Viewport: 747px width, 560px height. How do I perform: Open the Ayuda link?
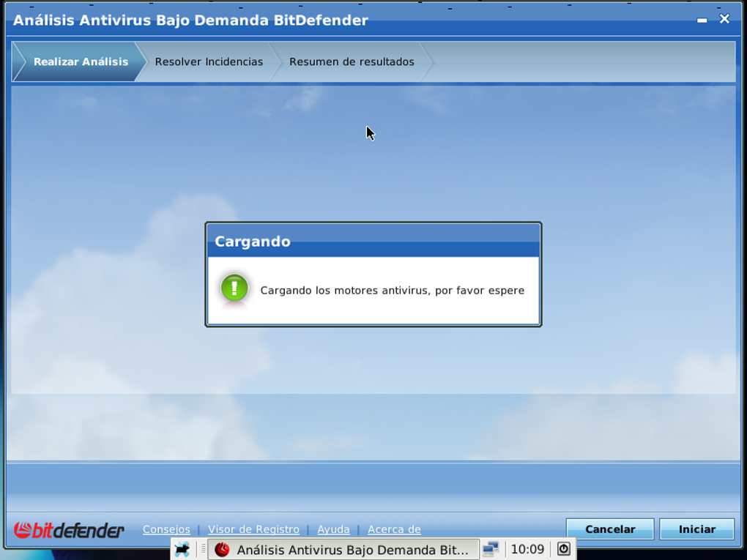pos(333,529)
